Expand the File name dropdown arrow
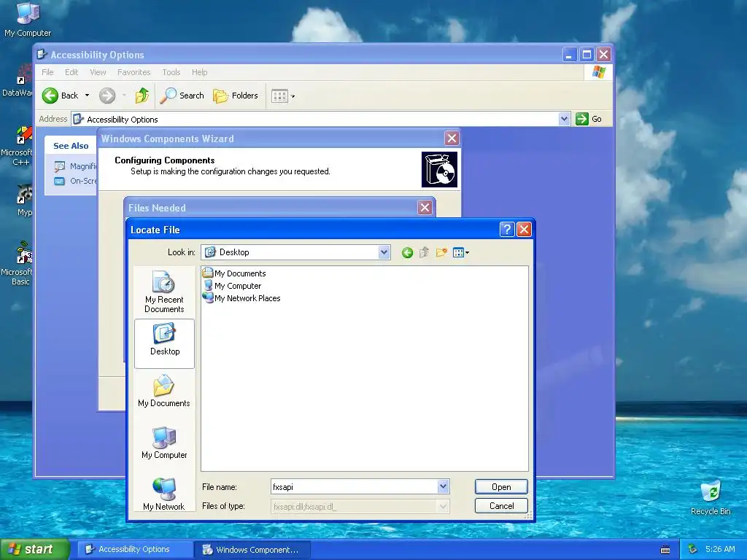 click(443, 486)
